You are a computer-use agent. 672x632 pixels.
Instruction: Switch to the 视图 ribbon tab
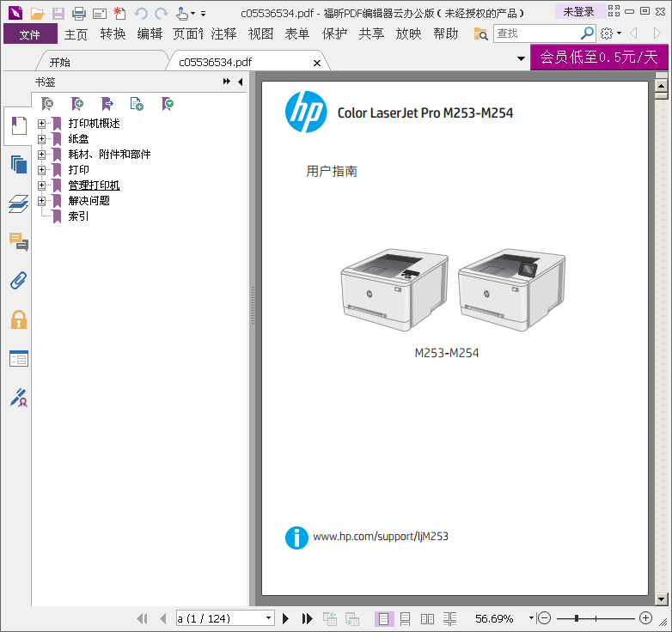pos(260,33)
